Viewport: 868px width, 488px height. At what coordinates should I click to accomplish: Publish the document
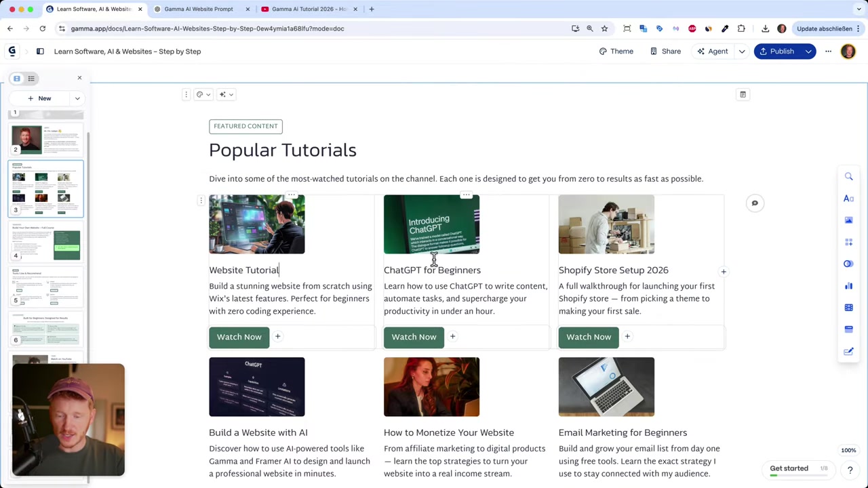[x=777, y=52]
